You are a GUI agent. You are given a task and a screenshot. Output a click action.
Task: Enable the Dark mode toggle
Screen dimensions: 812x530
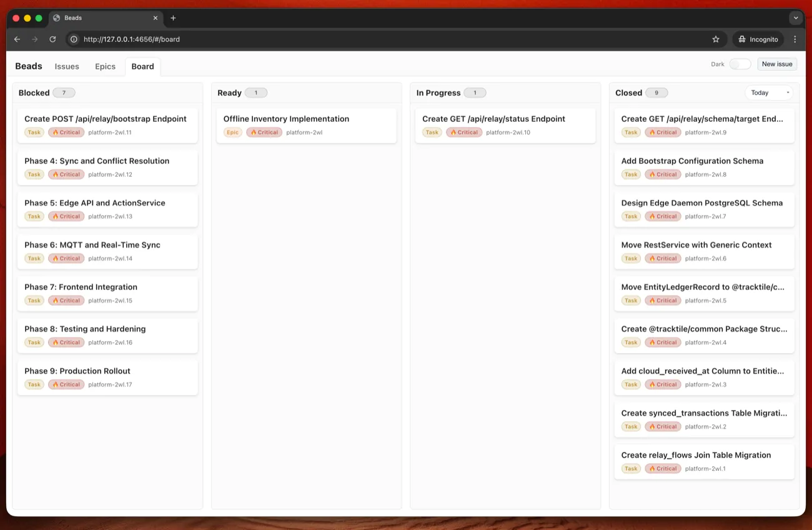coord(740,64)
